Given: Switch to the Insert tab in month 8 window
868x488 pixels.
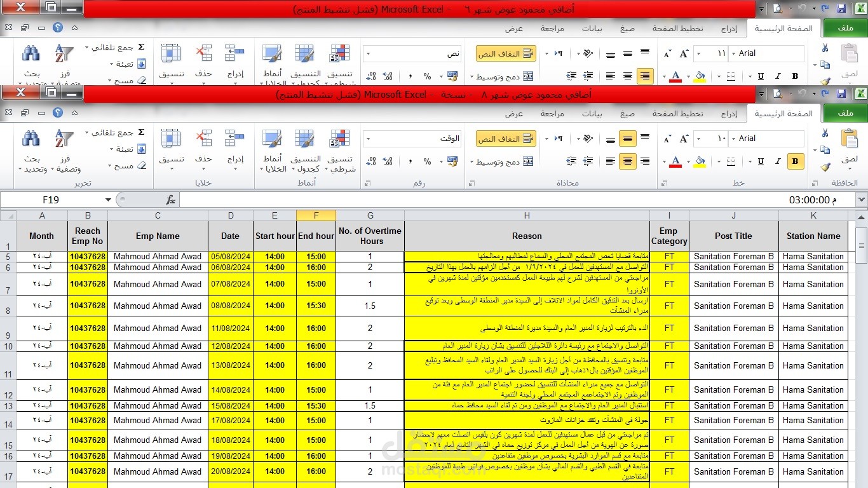Looking at the screenshot, I should pyautogui.click(x=729, y=114).
